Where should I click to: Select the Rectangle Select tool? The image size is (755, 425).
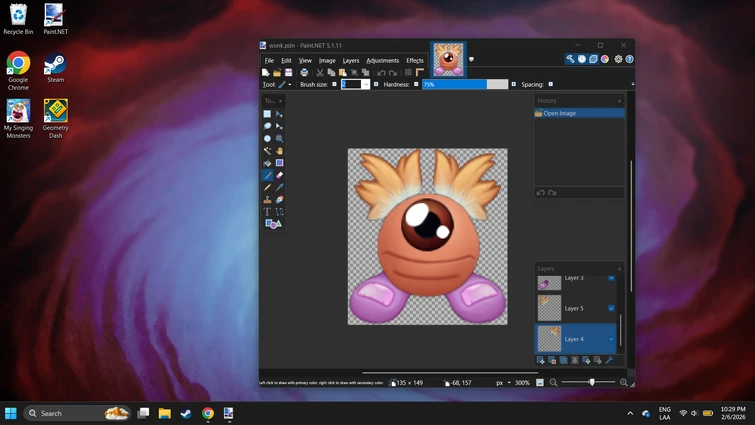click(267, 114)
